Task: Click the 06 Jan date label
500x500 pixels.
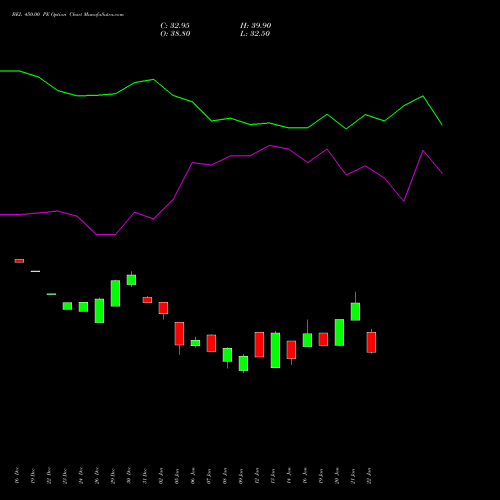Action: [x=193, y=476]
